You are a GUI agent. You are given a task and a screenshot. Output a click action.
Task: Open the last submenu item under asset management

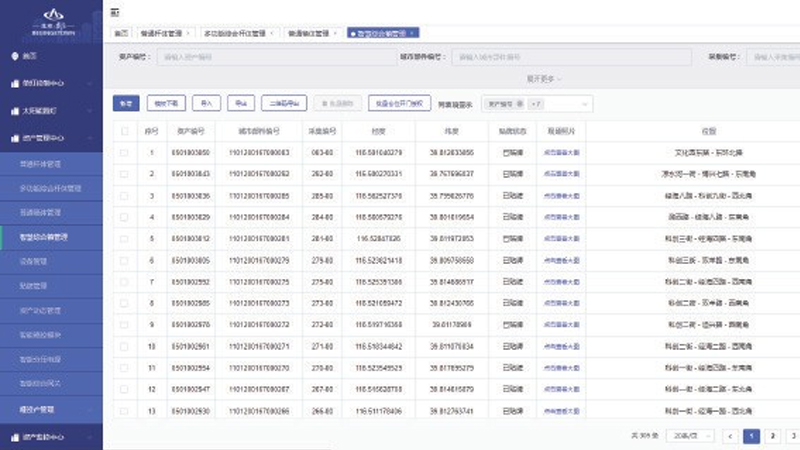click(x=50, y=383)
